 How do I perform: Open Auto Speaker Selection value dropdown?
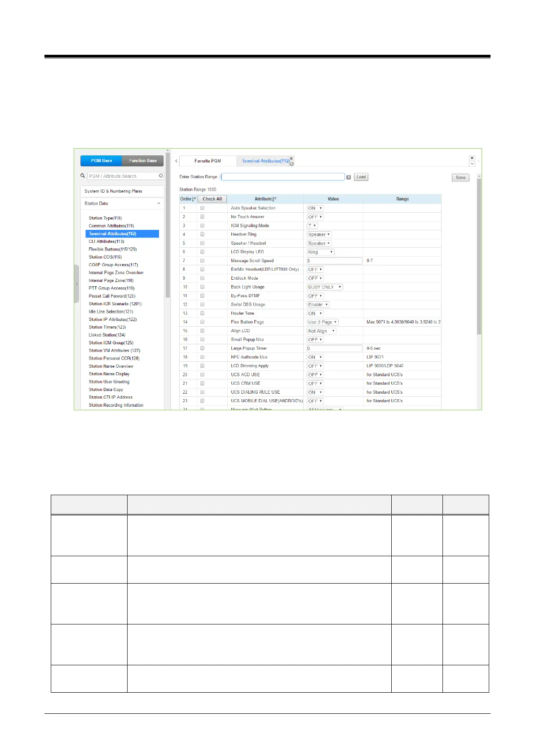(315, 208)
